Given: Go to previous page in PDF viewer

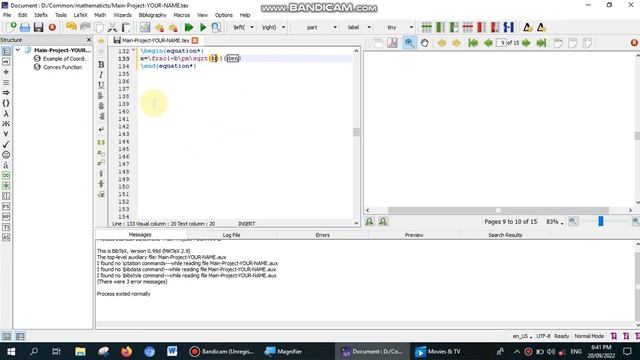Looking at the screenshot, I should (x=488, y=43).
